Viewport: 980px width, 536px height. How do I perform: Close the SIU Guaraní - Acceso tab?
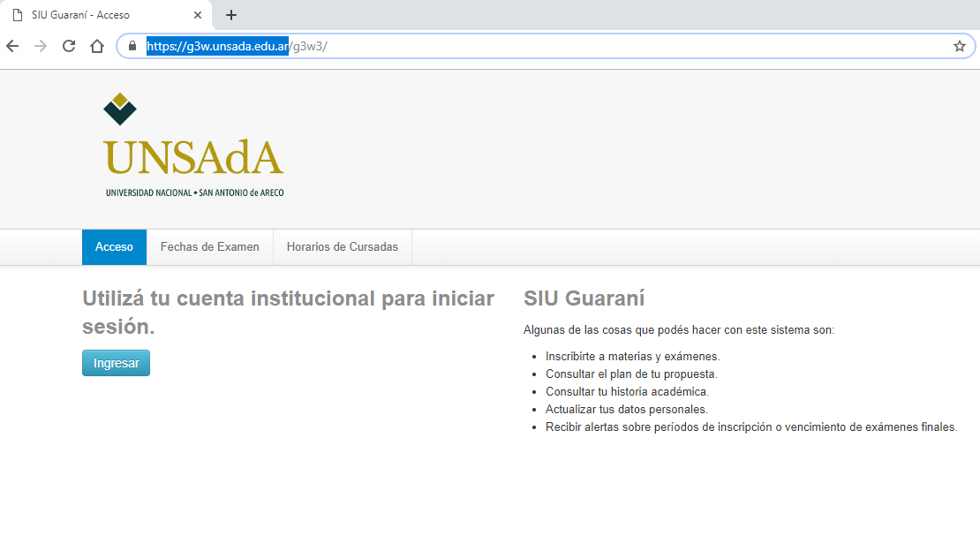pos(198,15)
